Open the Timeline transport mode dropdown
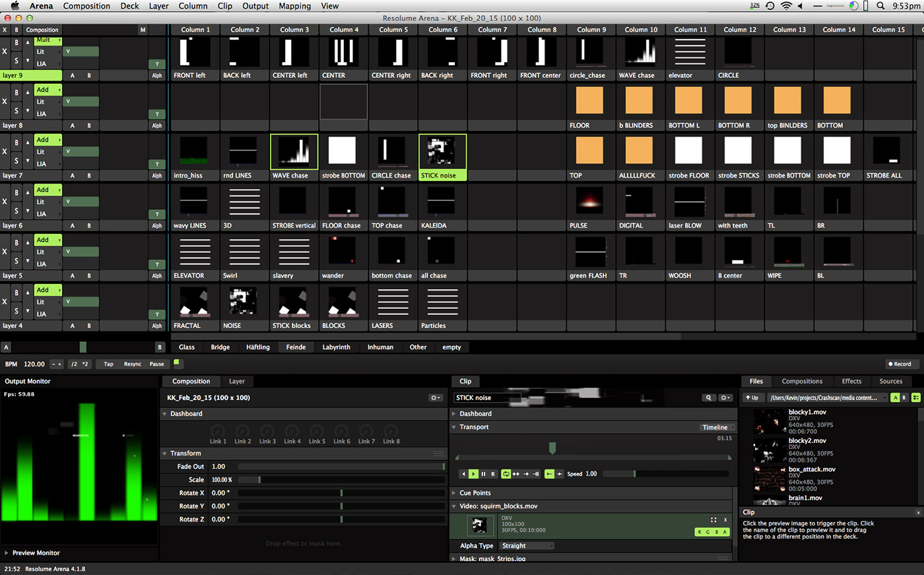This screenshot has width=924, height=575. [x=717, y=427]
